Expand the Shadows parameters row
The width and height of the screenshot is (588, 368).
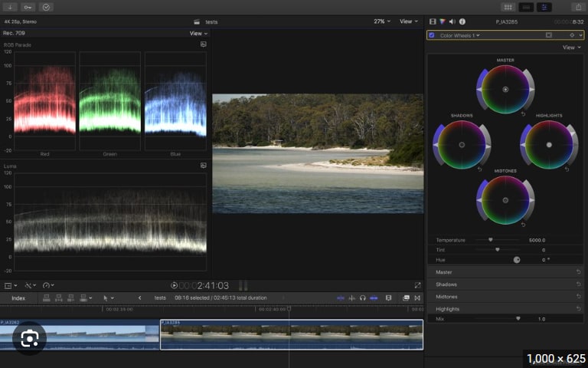pyautogui.click(x=505, y=284)
